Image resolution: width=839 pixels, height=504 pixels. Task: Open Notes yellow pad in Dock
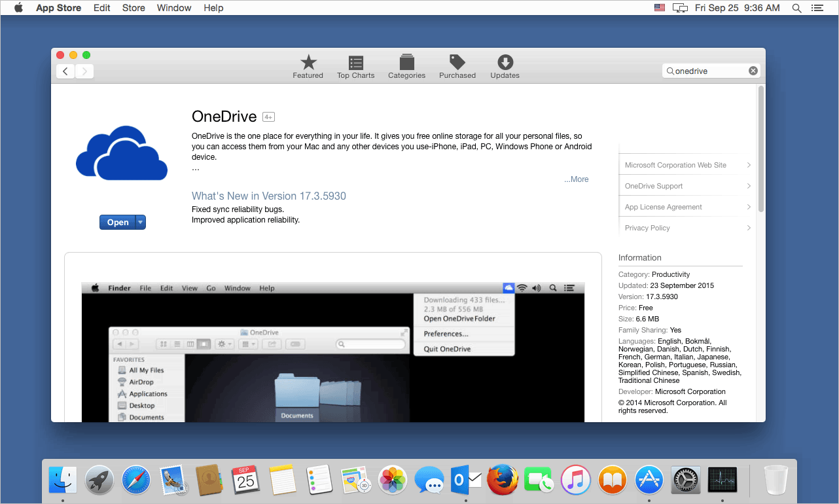[283, 480]
